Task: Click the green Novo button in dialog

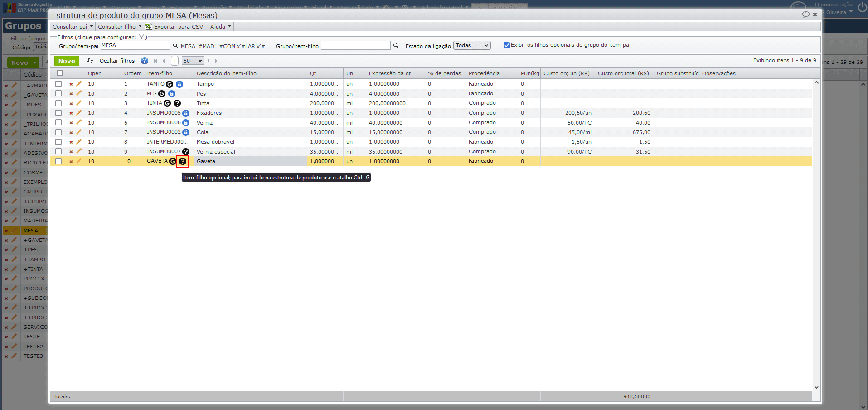Action: click(x=67, y=61)
